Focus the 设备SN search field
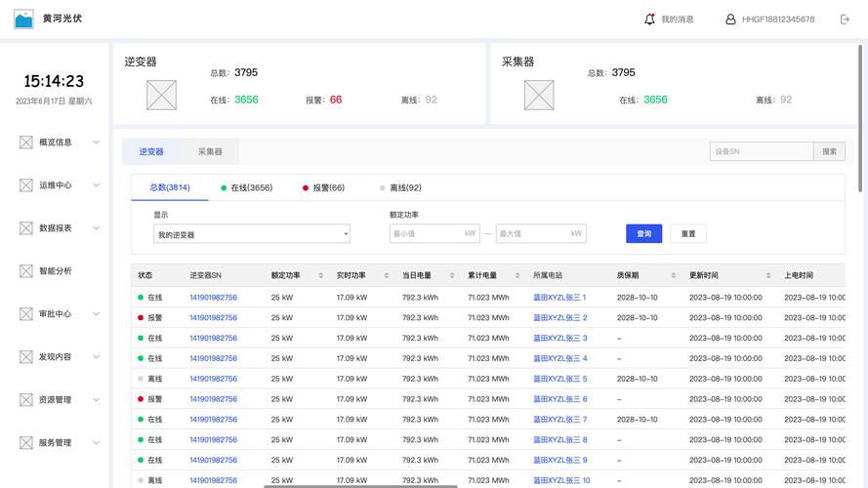The width and height of the screenshot is (868, 488). (x=762, y=151)
